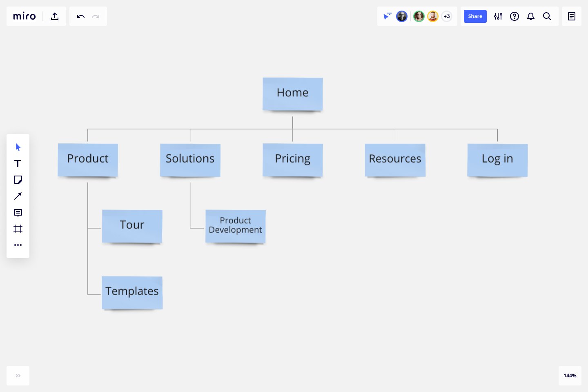
Task: Select the arrow connector tool
Action: pos(18,196)
